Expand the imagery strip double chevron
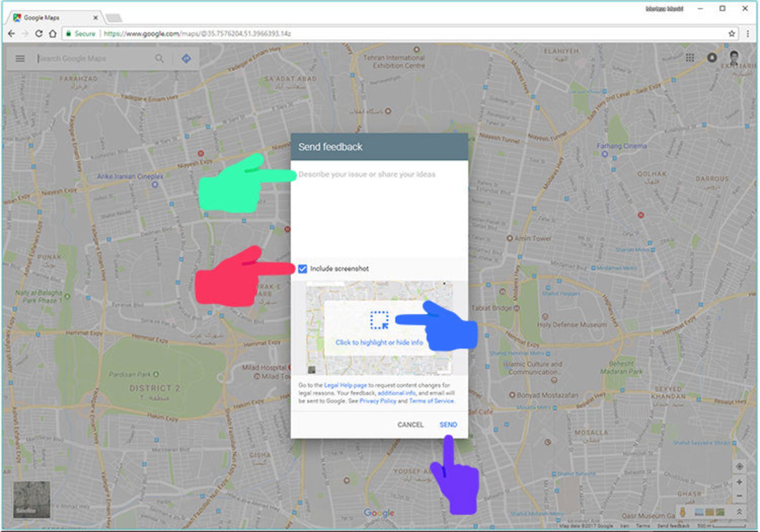This screenshot has height=532, width=760. 739,512
